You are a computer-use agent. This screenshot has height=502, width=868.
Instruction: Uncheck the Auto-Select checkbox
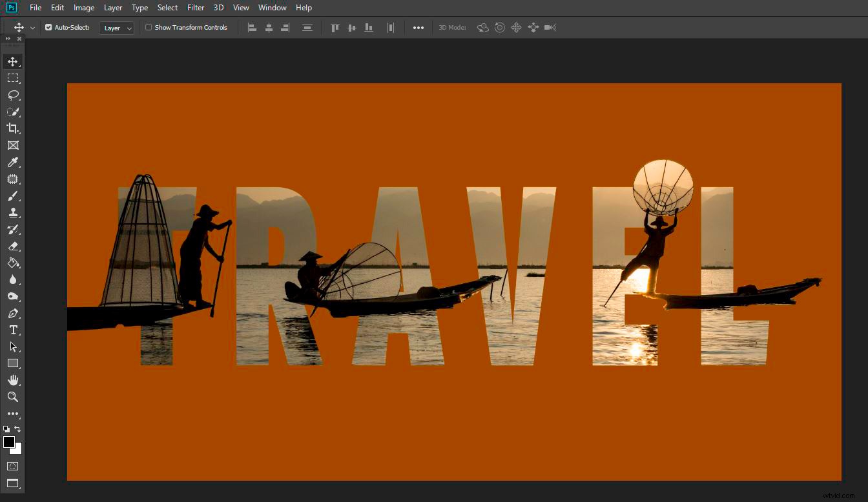[x=48, y=27]
